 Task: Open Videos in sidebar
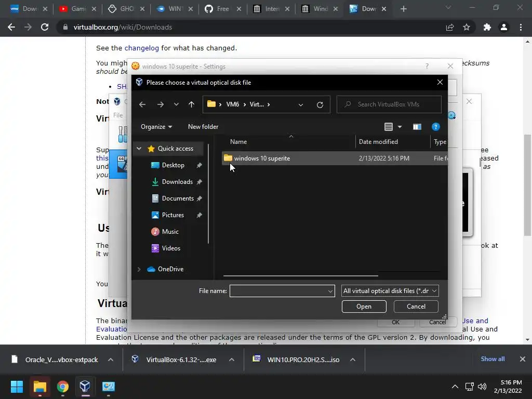pyautogui.click(x=171, y=248)
